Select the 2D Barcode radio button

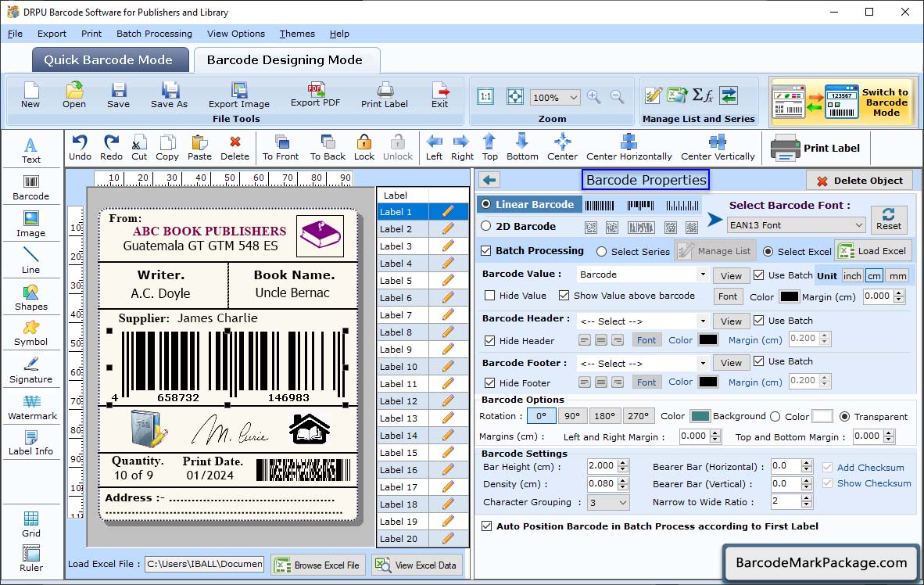tap(486, 226)
